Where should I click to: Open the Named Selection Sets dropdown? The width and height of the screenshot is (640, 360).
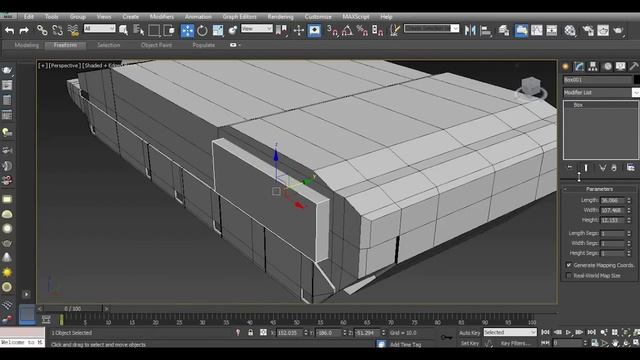pos(431,29)
